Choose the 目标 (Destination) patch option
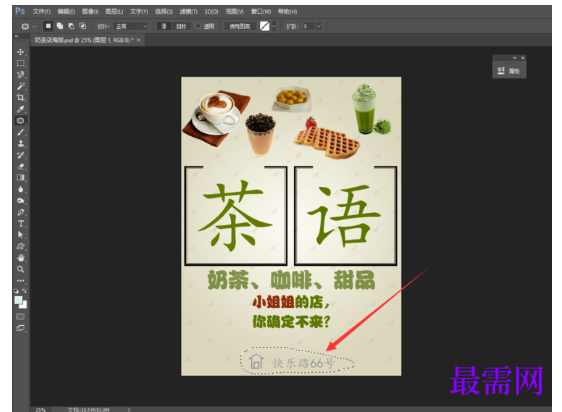Screen dimensions: 562x412 pyautogui.click(x=181, y=26)
